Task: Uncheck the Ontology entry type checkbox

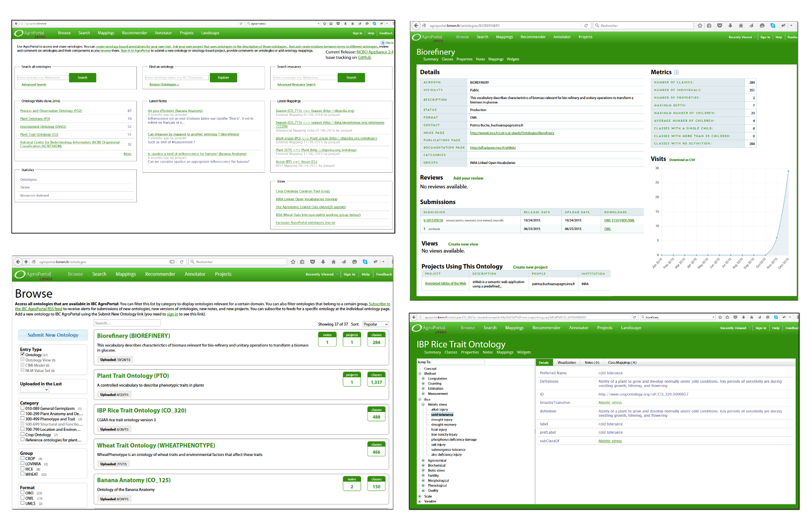Action: [23, 355]
